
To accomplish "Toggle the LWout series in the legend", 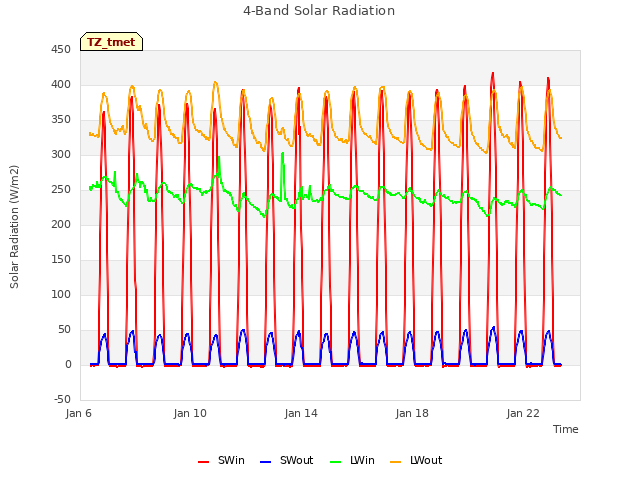I will tap(416, 460).
